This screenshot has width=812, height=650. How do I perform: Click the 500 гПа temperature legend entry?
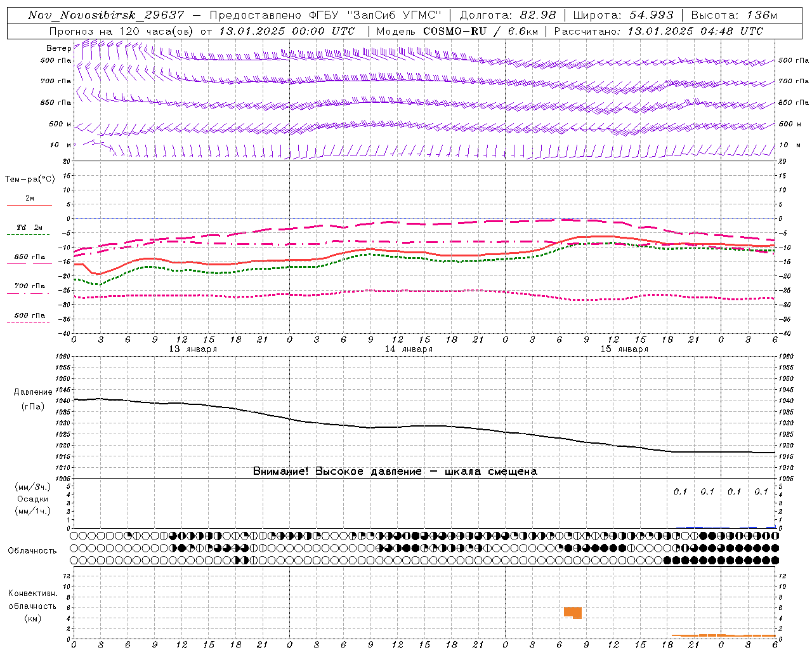[29, 315]
